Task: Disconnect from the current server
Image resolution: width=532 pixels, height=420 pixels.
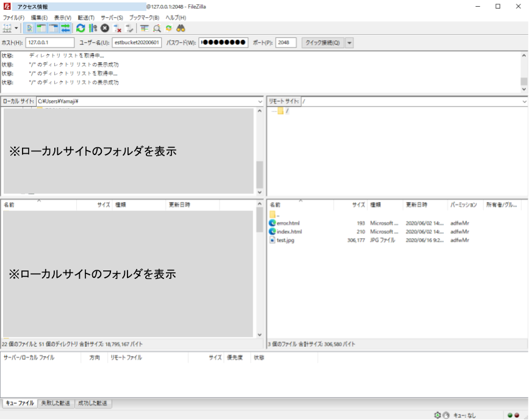Action: point(117,28)
